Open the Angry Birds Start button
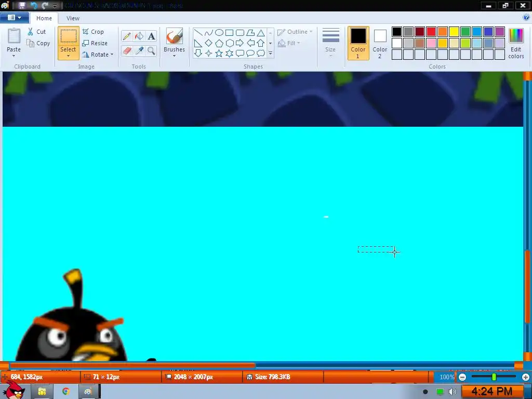This screenshot has height=399, width=532. (14, 390)
